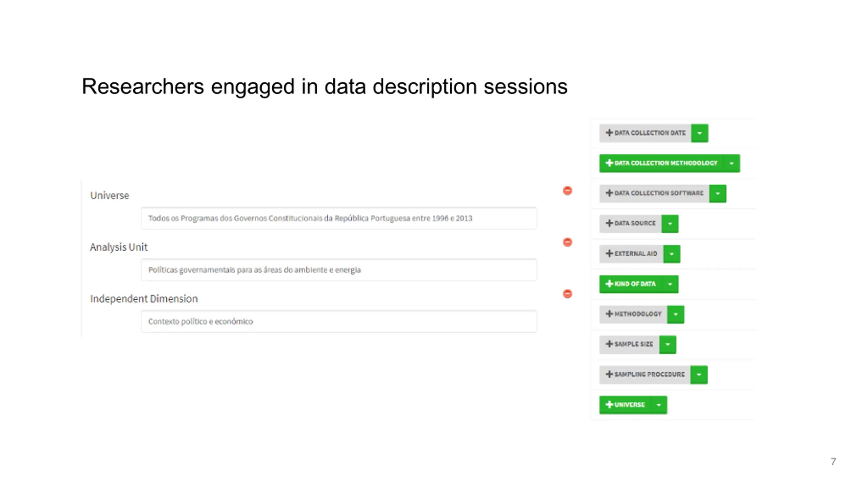Remove the Analysis Unit descriptor via red icon

(x=567, y=242)
